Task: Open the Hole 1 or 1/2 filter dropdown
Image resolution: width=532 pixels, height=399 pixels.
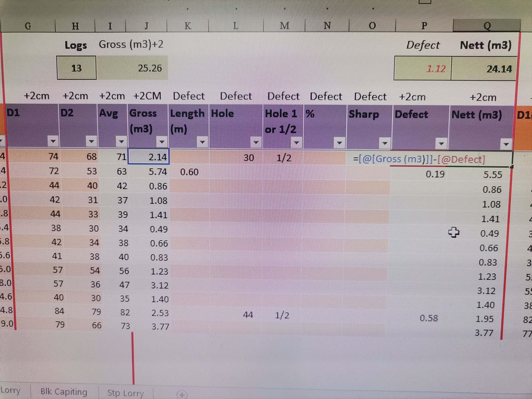Action: click(x=297, y=143)
